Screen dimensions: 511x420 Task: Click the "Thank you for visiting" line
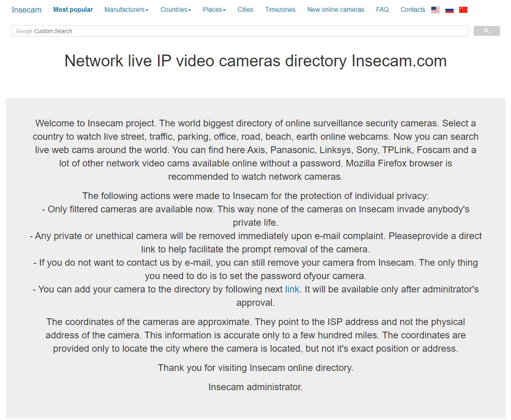point(255,368)
